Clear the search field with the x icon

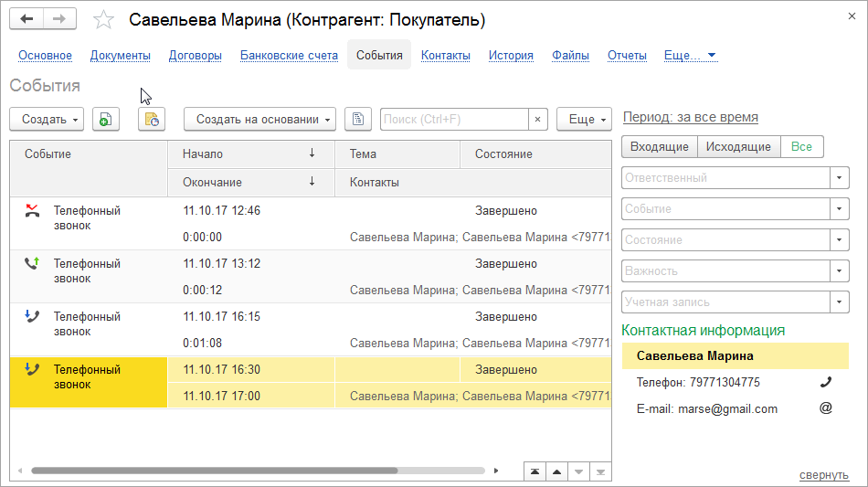click(538, 119)
